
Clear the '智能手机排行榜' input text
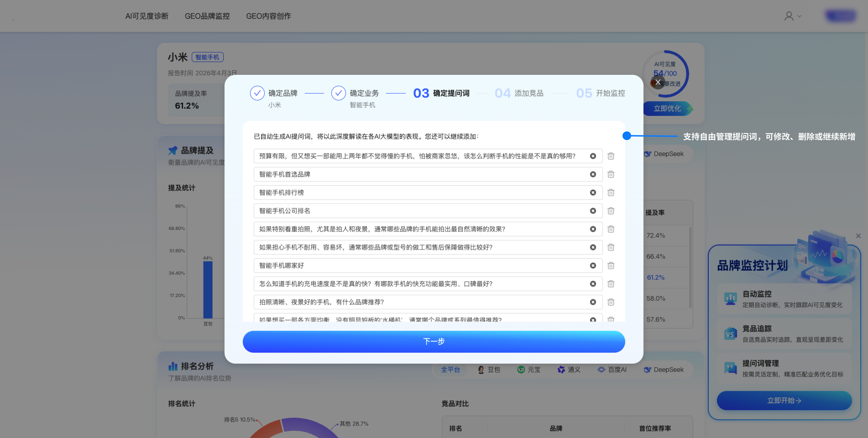pos(593,192)
